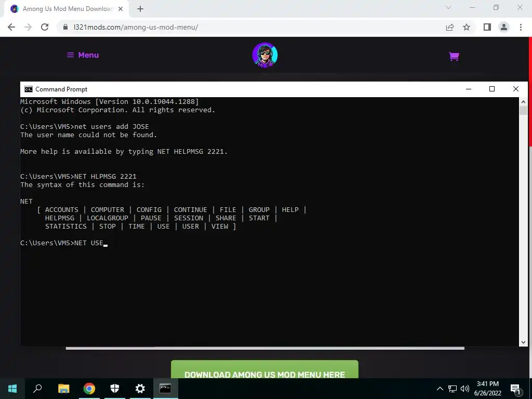Open Chrome's three-dot menu
Image resolution: width=532 pixels, height=399 pixels.
(x=521, y=27)
